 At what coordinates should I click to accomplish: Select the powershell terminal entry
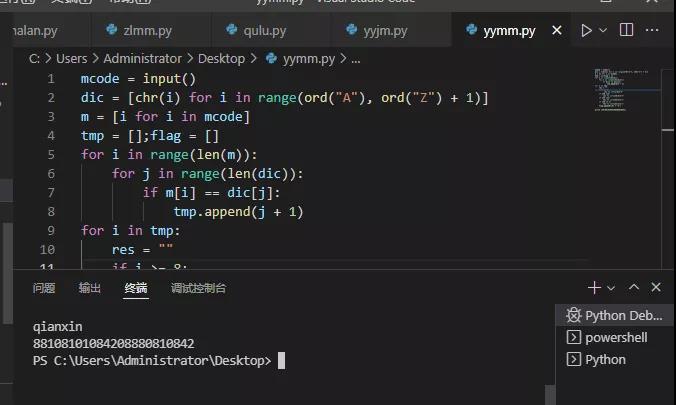coord(614,337)
